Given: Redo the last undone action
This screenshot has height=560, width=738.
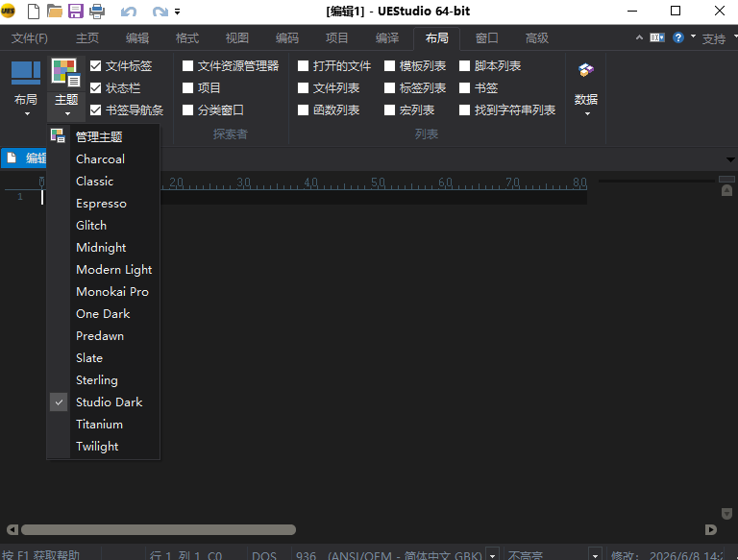Looking at the screenshot, I should tap(160, 12).
